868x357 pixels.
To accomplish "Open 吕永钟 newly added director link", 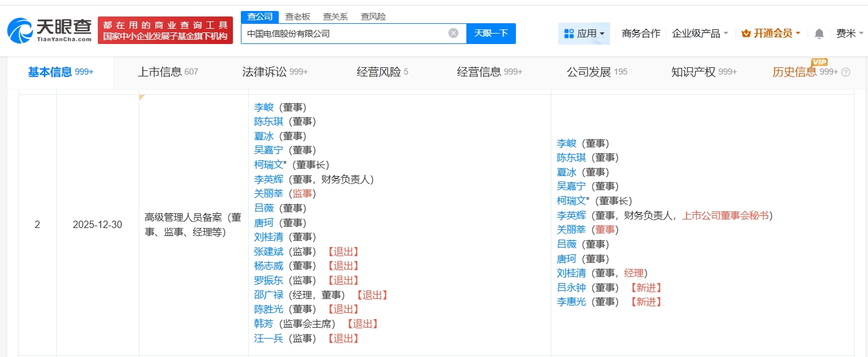I will 571,287.
